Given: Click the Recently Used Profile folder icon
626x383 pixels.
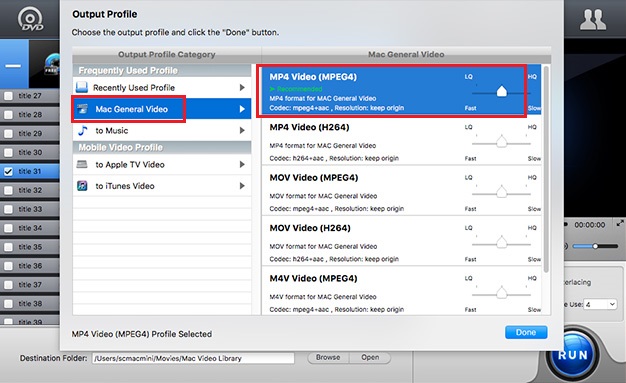Looking at the screenshot, I should [82, 87].
